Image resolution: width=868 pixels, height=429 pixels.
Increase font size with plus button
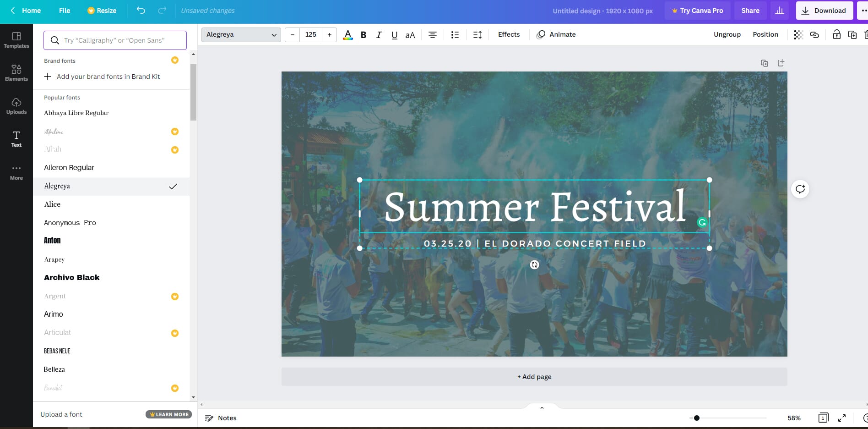pos(330,35)
